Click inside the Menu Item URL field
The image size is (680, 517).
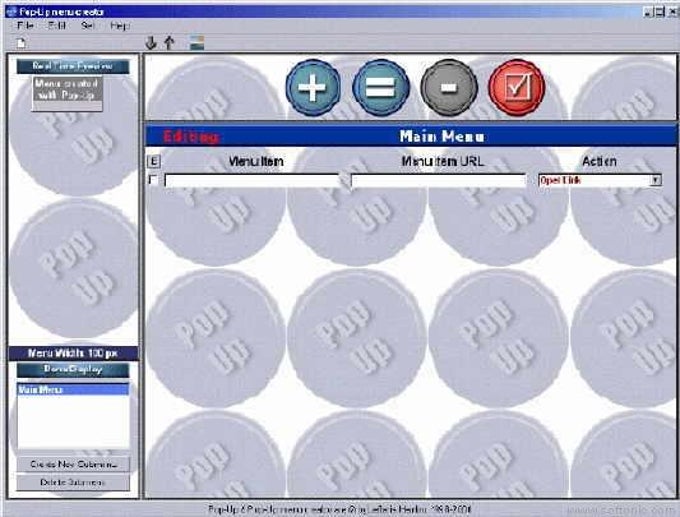pos(438,180)
